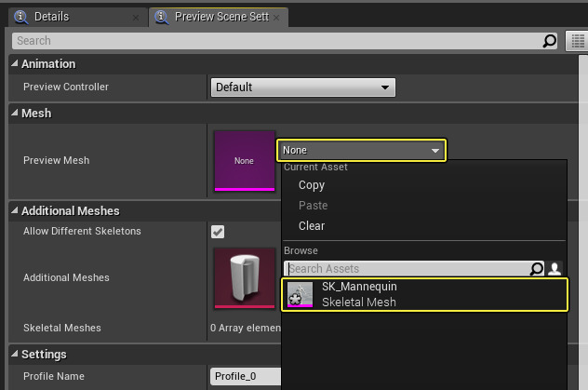Screen dimensions: 588x390
Task: Click the magnifier icon in the top search bar
Action: [x=549, y=41]
